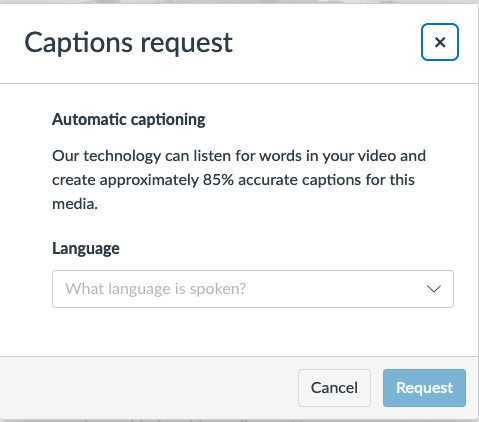Dismiss the dialog using the X icon
This screenshot has height=422, width=479.
point(440,42)
